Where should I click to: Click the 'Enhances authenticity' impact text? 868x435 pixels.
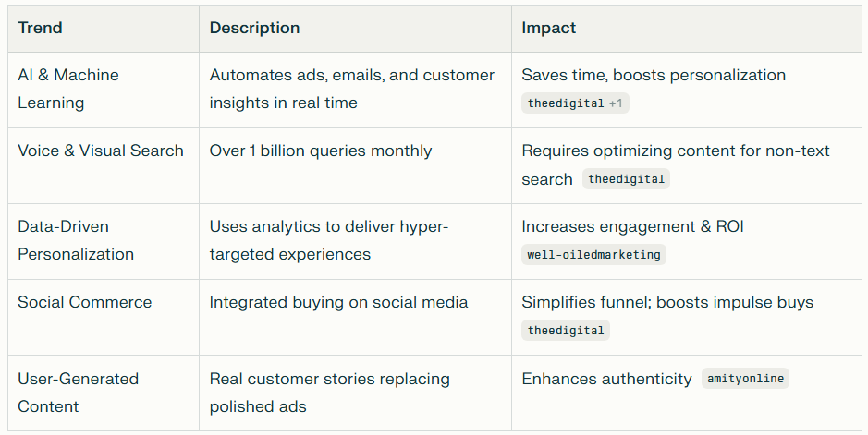tap(606, 379)
